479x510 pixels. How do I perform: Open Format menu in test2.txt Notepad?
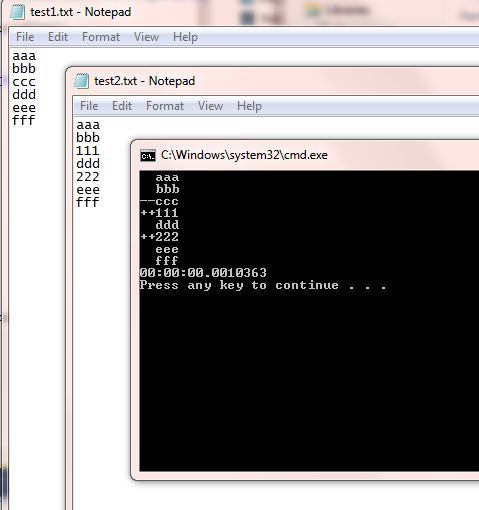click(x=165, y=106)
